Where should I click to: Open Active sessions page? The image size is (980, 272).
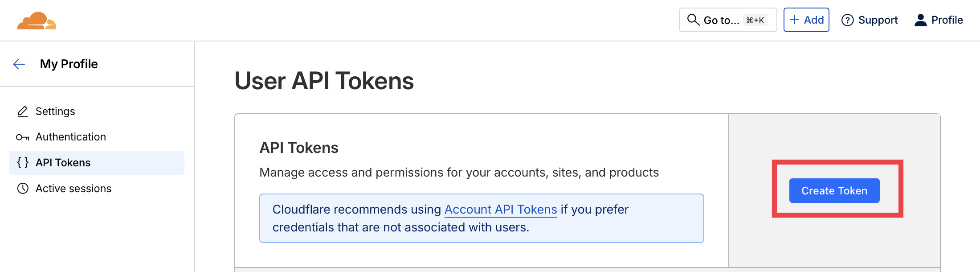73,189
